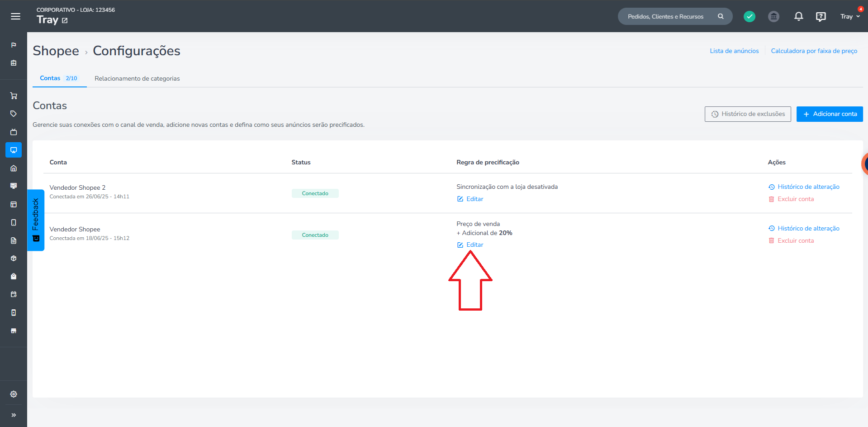Open the flag icon in sidebar
Screen dimensions: 868x427
14,45
